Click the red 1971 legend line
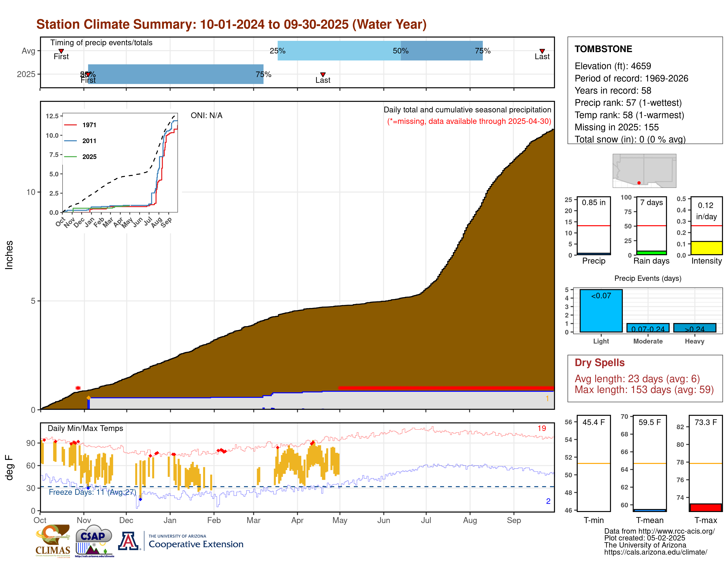 70,125
